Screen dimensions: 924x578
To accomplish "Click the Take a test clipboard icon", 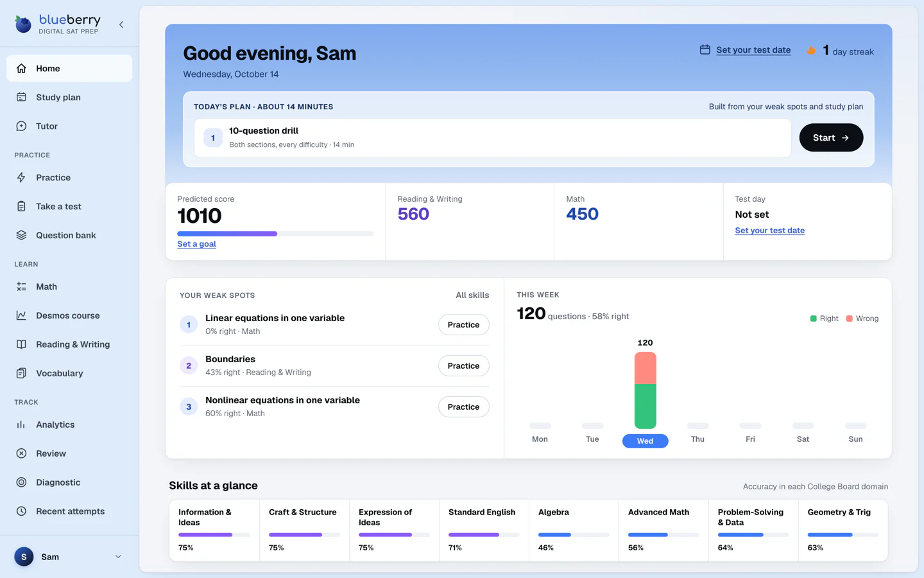I will point(21,206).
